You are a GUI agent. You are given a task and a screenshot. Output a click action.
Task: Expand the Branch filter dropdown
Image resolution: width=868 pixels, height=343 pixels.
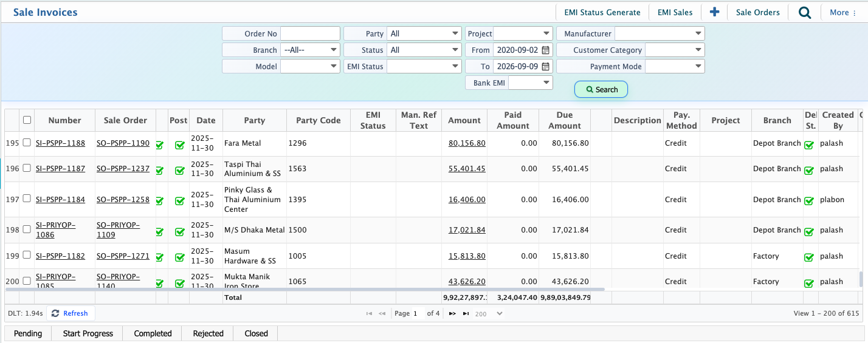(x=310, y=50)
